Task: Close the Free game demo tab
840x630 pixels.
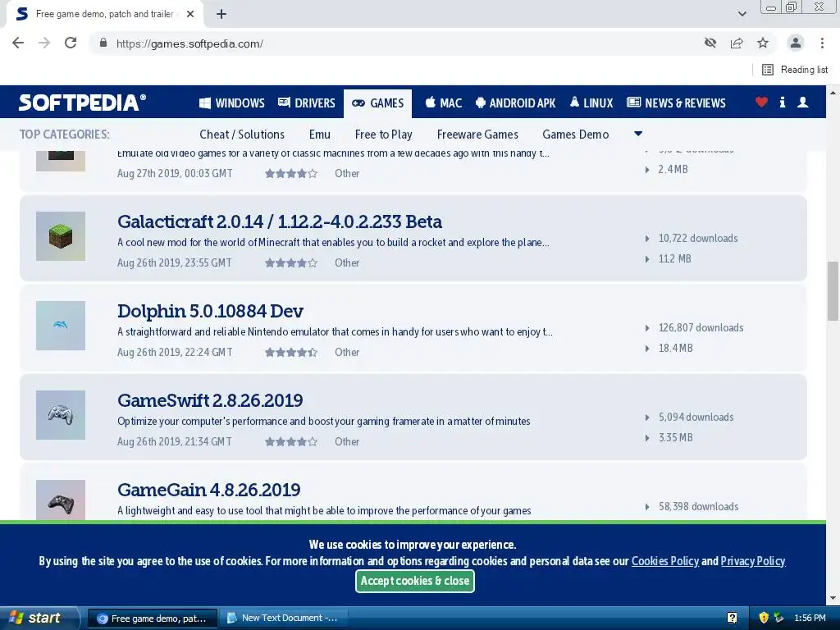Action: pos(190,14)
